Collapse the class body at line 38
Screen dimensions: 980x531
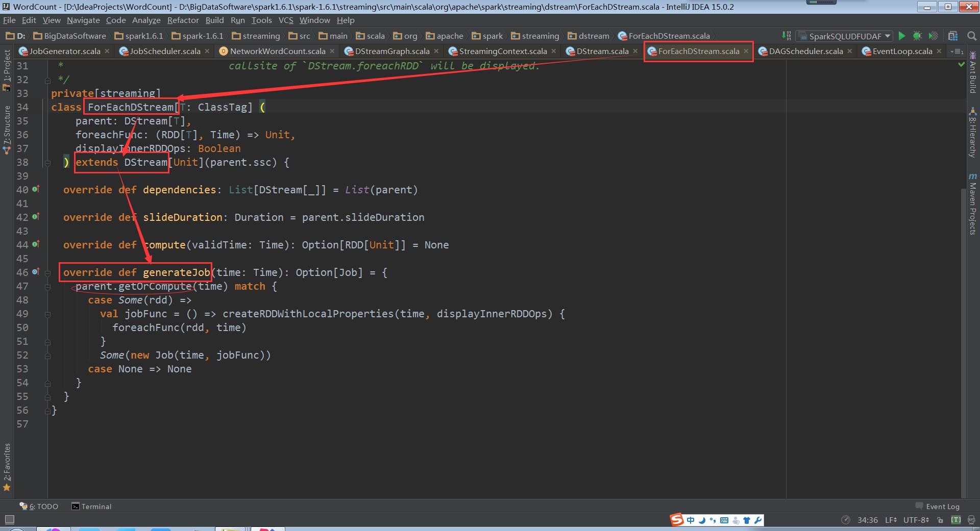coord(47,163)
